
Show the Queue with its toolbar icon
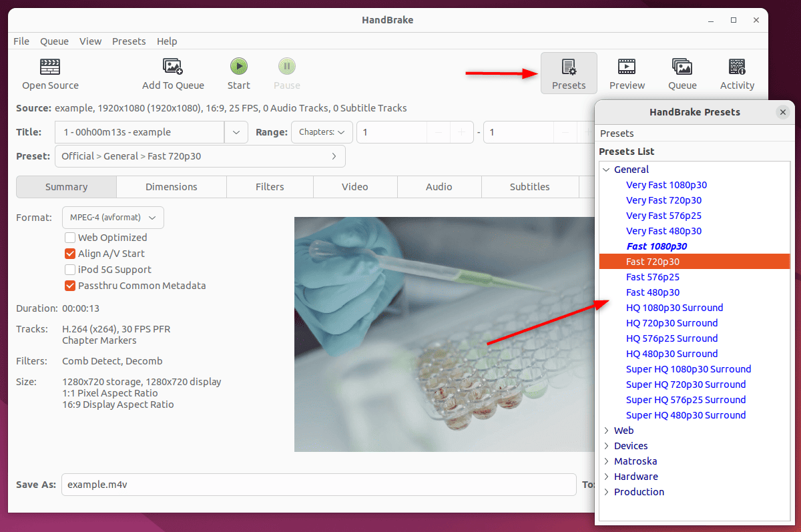tap(682, 72)
